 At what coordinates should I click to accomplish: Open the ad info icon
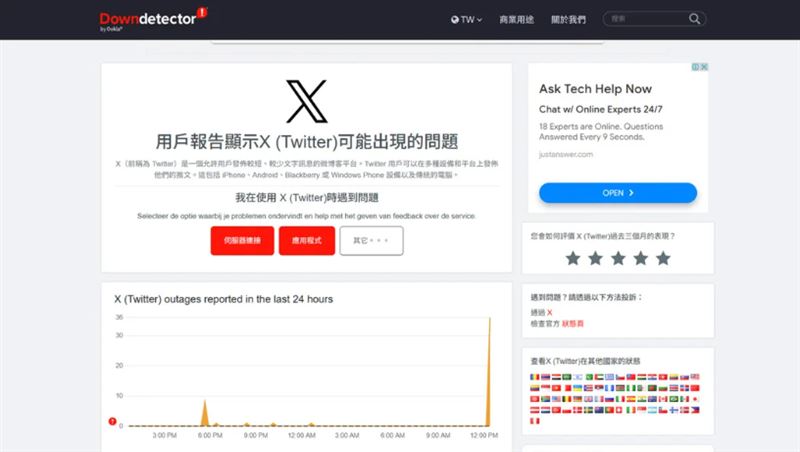pos(695,67)
